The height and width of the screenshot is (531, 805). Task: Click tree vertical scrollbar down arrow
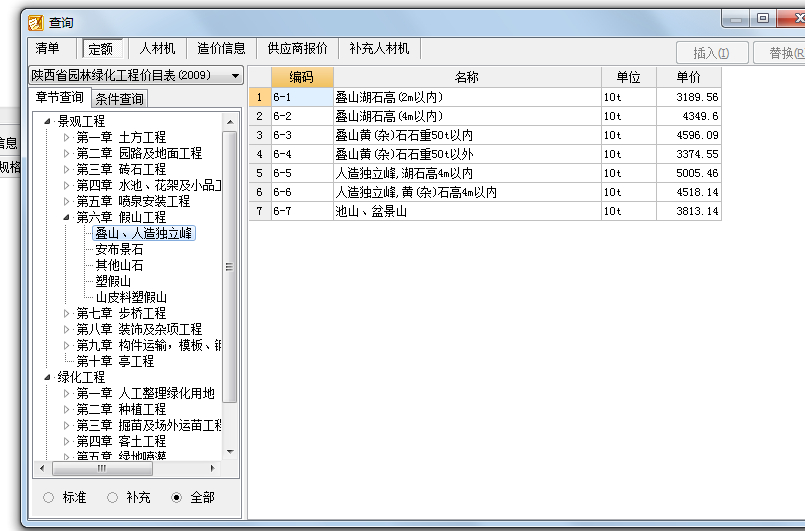click(230, 452)
